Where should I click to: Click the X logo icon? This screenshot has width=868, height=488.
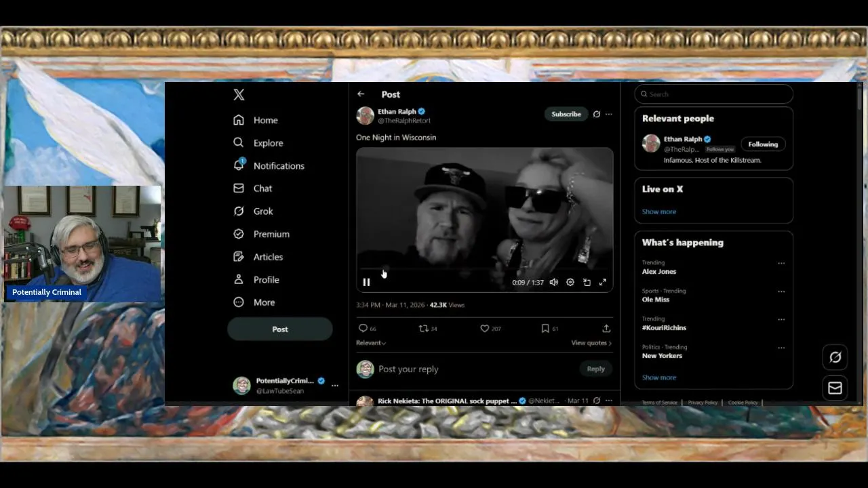click(x=239, y=95)
